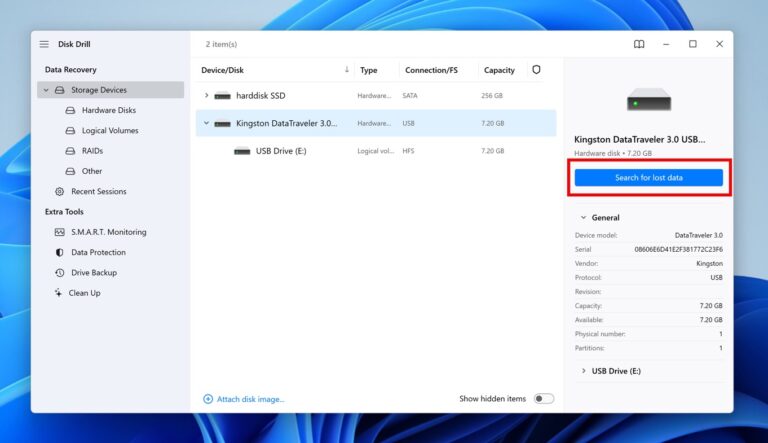Sort by Capacity column header

(x=499, y=70)
